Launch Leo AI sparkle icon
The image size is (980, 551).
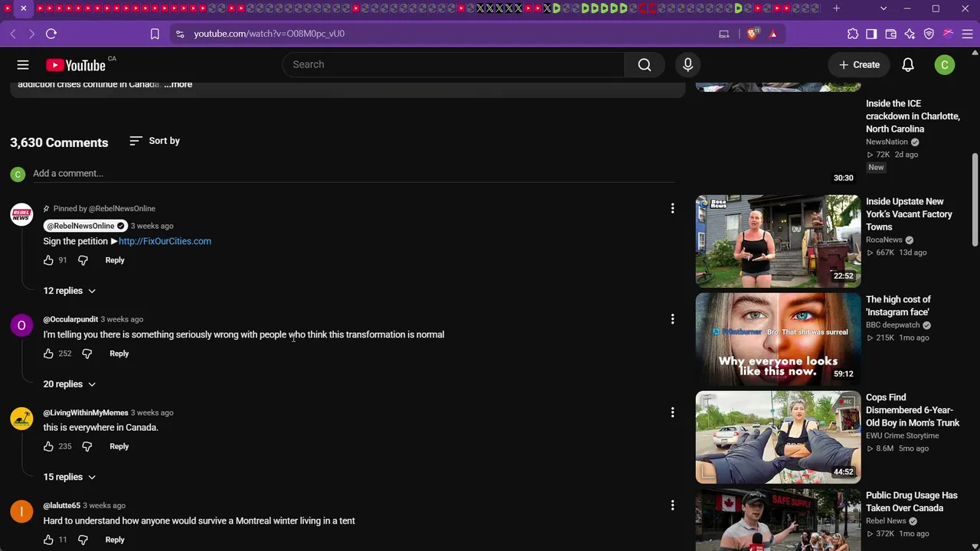pos(910,34)
